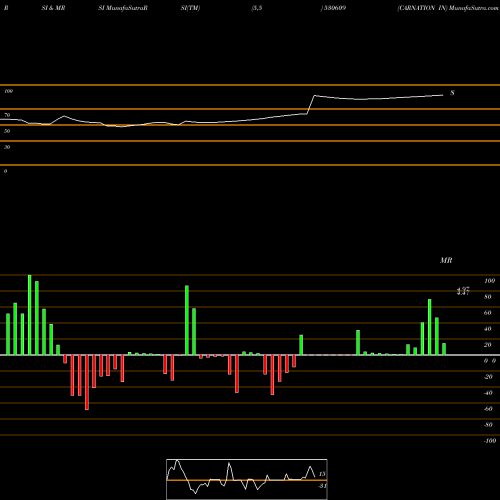The image size is (500, 500).
Task: Click the '(CARNATION IN) MunafaSutra.com' title
Action: 448,8
